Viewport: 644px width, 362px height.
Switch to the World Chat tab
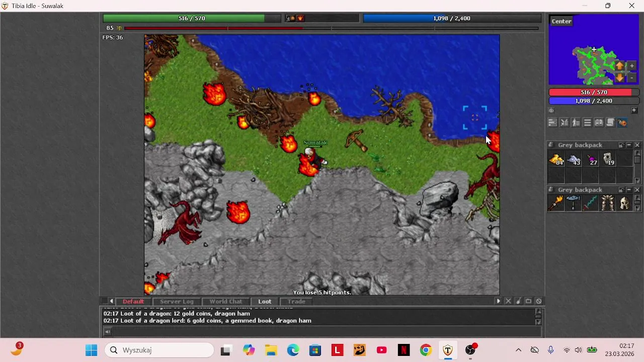[x=225, y=301]
